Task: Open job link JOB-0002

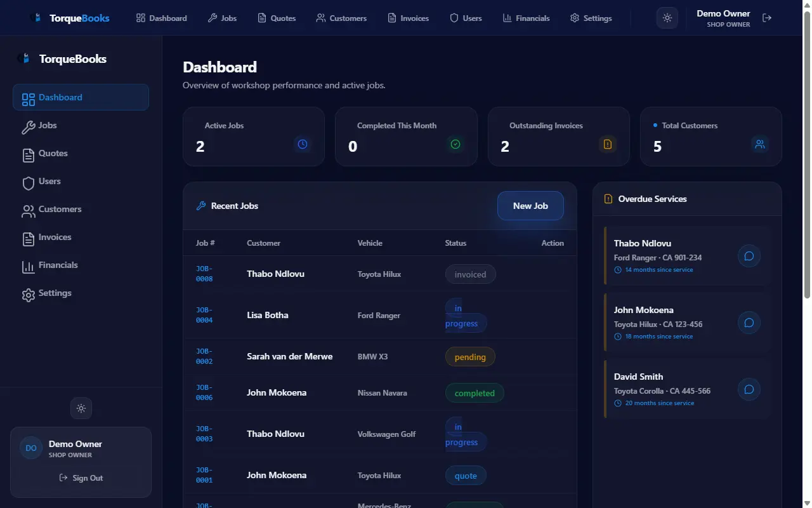Action: [204, 356]
